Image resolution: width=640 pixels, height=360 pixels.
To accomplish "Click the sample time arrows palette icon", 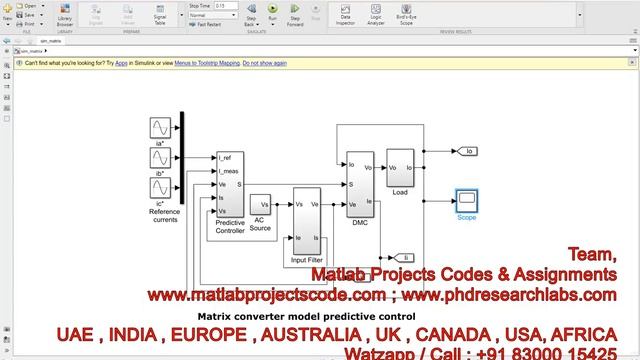I will pos(7,87).
